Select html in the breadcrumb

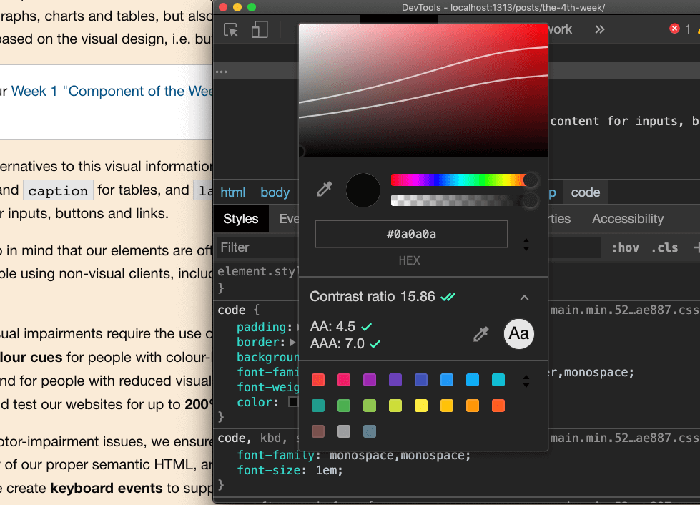point(233,193)
